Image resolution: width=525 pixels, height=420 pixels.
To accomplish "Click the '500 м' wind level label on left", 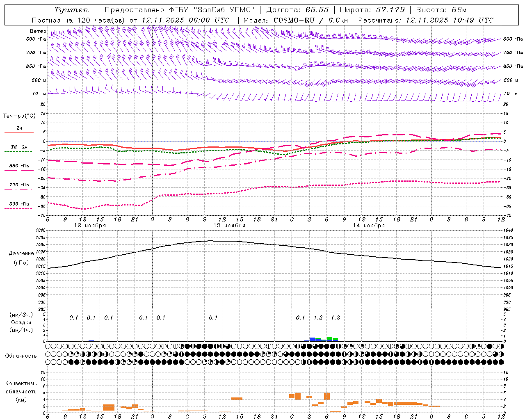I will (39, 80).
